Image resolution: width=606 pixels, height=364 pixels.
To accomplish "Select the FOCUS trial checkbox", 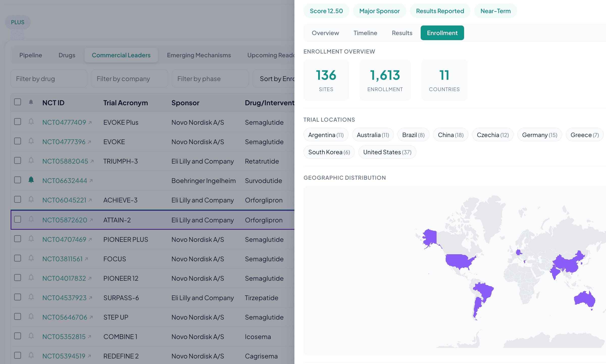I will (x=18, y=258).
